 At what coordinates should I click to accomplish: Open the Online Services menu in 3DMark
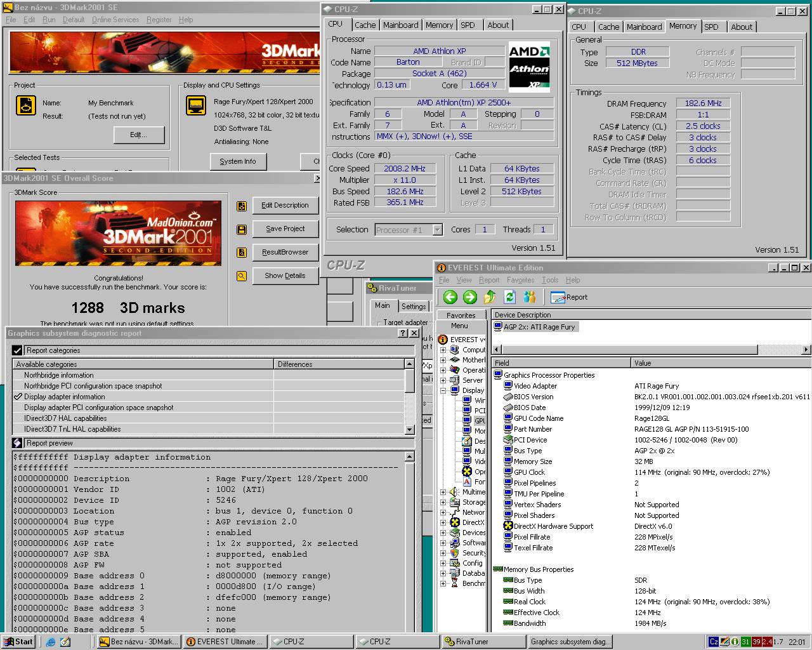coord(115,20)
